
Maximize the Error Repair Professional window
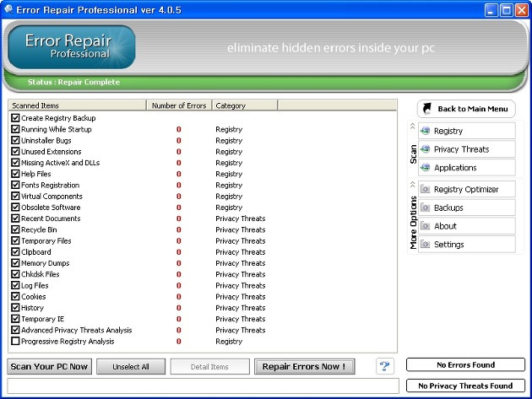pyautogui.click(x=506, y=10)
